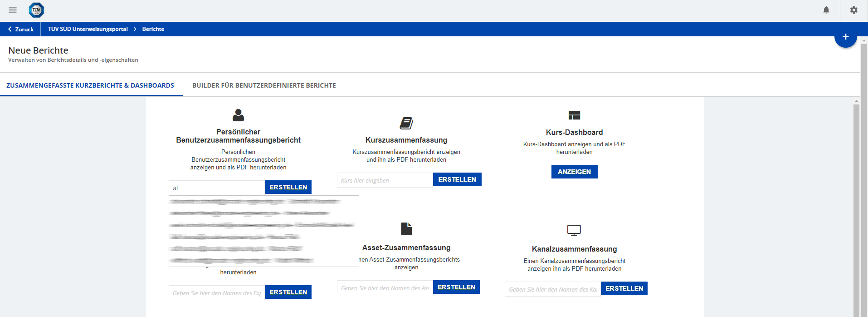Click the Kurszusammenfassung book icon
Screen dimensions: 868x317
[x=406, y=123]
